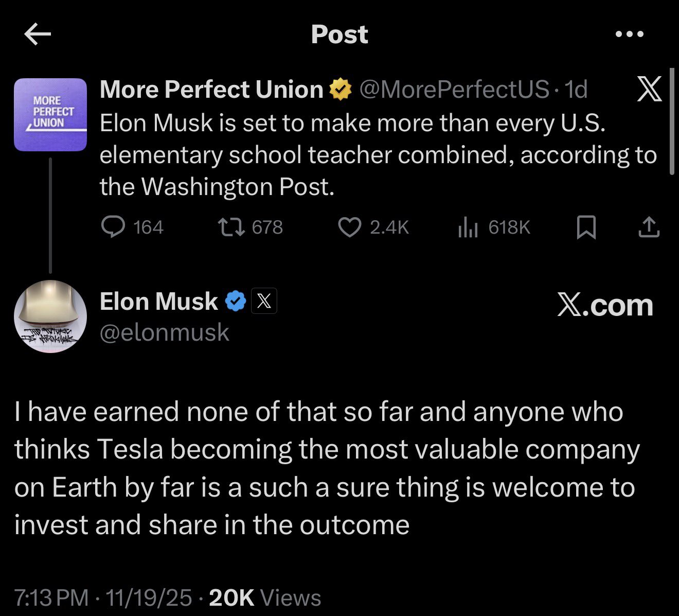
Task: Click the More Perfect Union display name
Action: tap(211, 90)
